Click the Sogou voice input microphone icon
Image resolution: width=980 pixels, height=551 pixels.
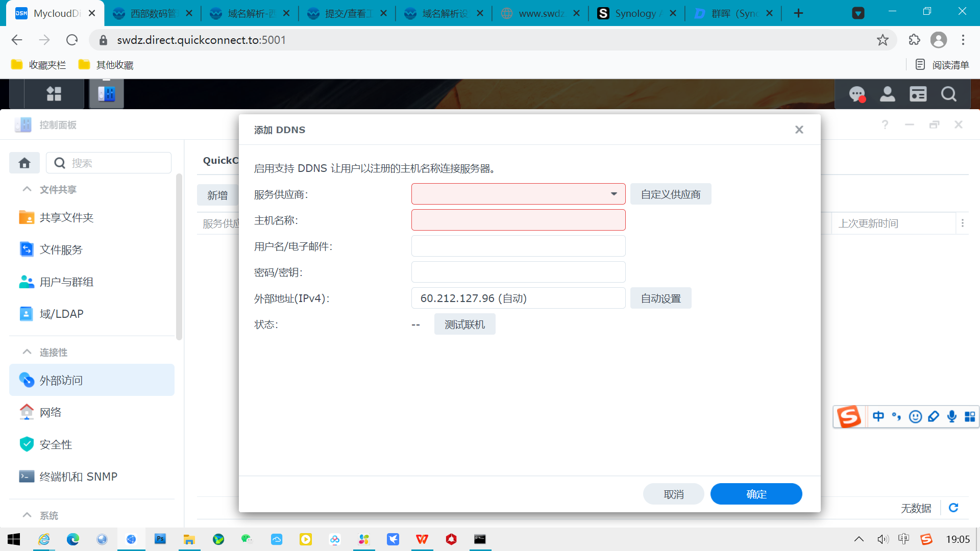[951, 416]
